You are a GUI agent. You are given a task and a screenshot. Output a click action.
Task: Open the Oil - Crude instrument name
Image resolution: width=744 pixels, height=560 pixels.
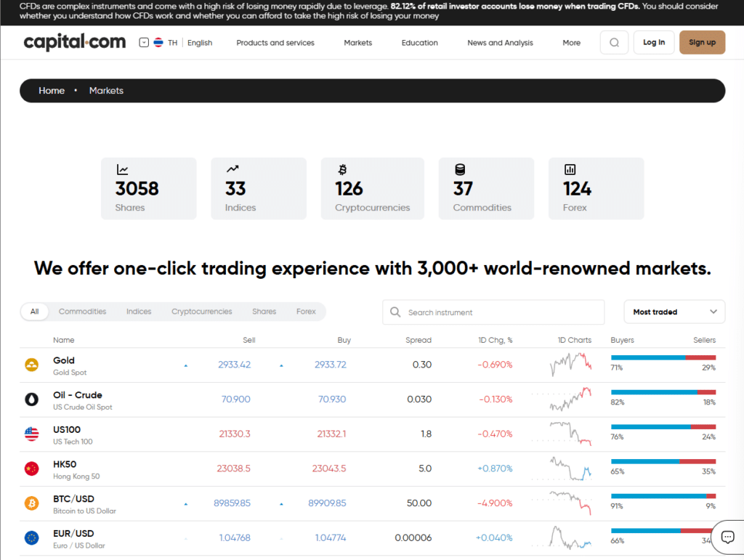click(x=78, y=395)
